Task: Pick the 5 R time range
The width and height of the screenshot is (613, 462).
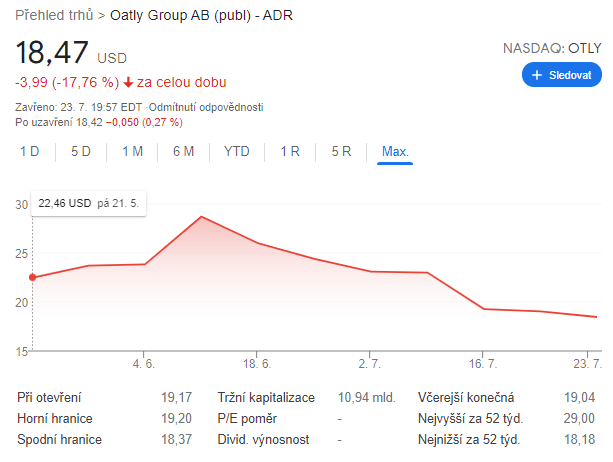Action: pyautogui.click(x=341, y=152)
